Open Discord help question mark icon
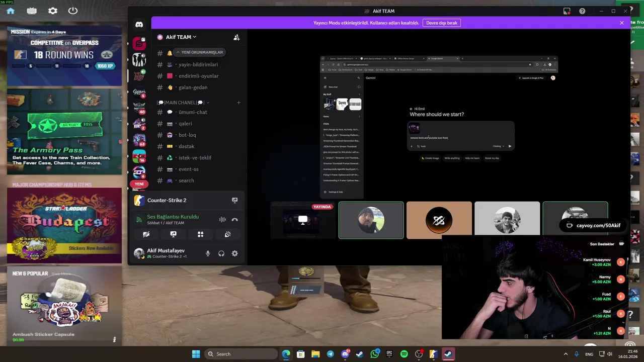644x362 pixels. [582, 11]
